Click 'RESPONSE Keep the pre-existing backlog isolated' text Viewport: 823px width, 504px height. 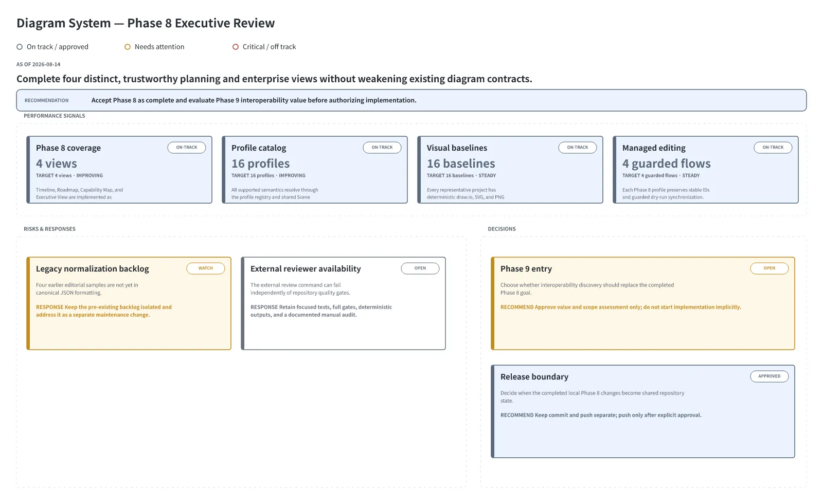tap(104, 311)
